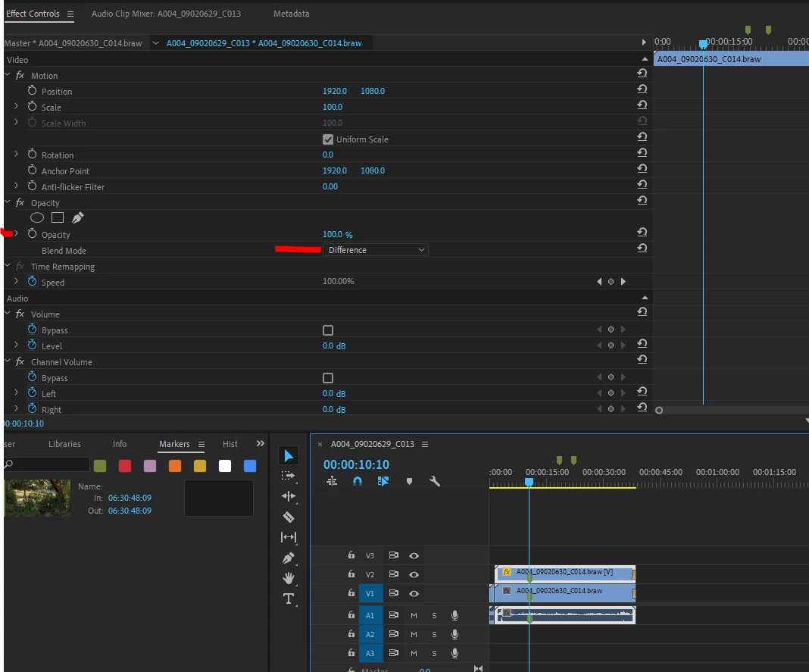Select the Type tool
Screen dimensions: 809x672
(x=289, y=599)
